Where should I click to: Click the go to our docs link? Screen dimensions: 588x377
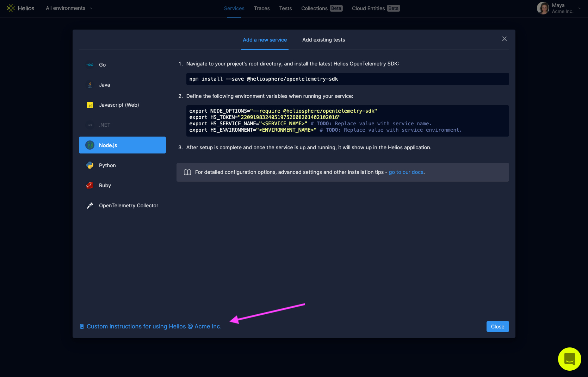pos(406,172)
